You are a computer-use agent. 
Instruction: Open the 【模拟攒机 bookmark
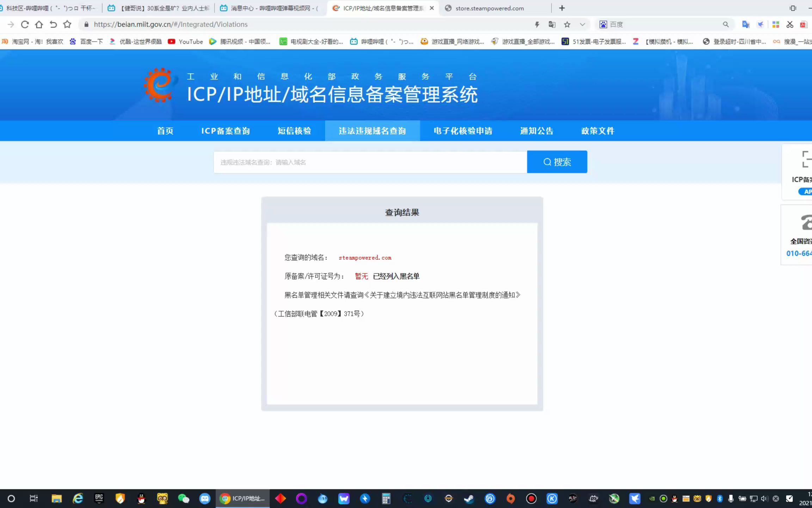(663, 42)
